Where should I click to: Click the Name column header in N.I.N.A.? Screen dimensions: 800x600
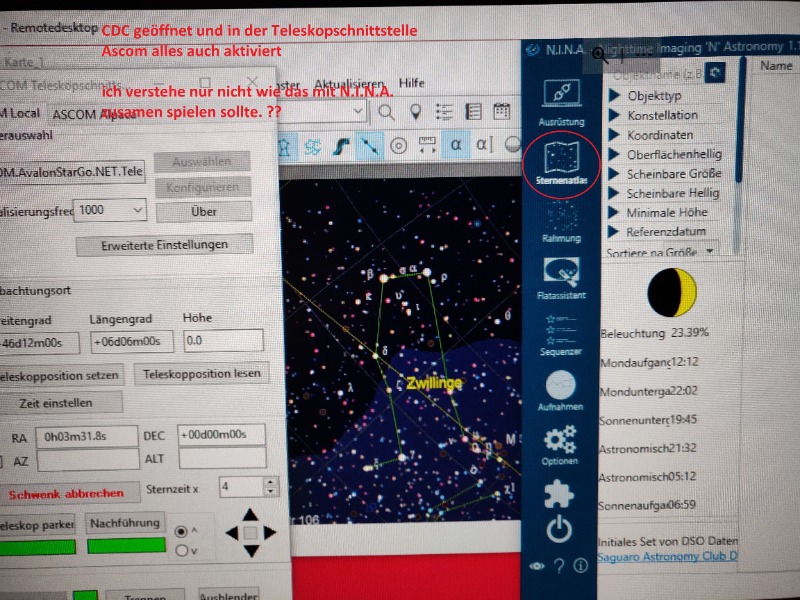point(776,65)
